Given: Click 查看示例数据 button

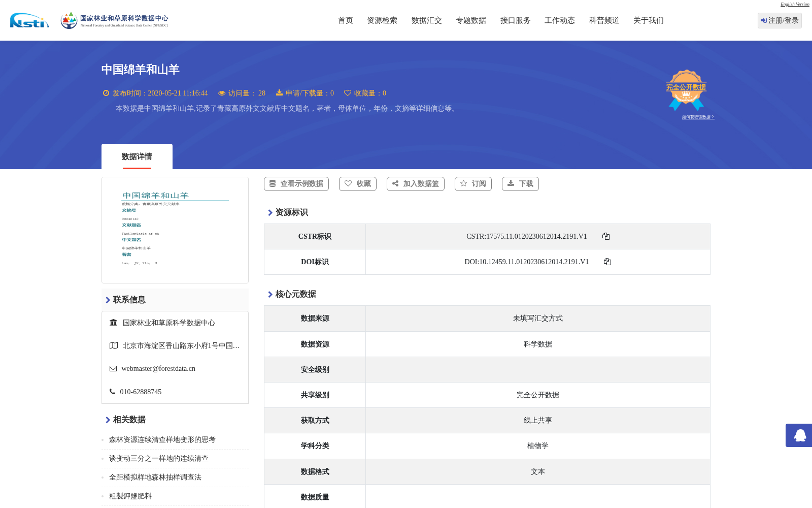Looking at the screenshot, I should point(296,184).
